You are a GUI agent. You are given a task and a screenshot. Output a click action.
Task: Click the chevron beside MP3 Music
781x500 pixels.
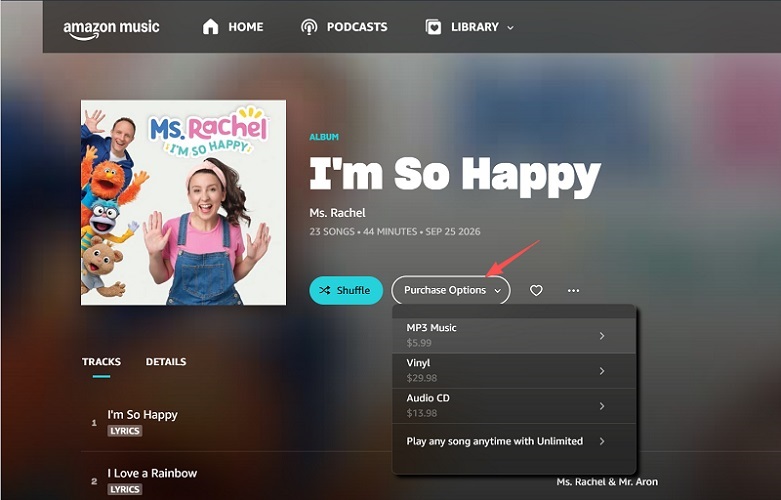(602, 336)
